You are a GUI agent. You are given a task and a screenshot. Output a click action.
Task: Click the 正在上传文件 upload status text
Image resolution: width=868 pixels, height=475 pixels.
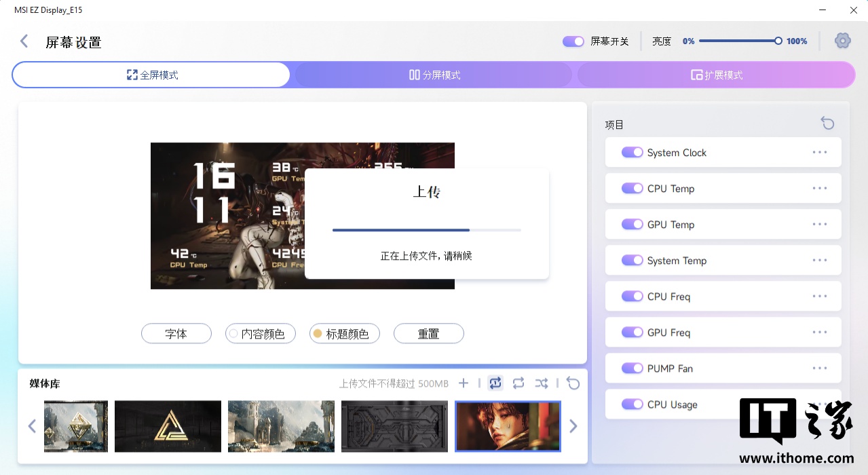point(426,256)
